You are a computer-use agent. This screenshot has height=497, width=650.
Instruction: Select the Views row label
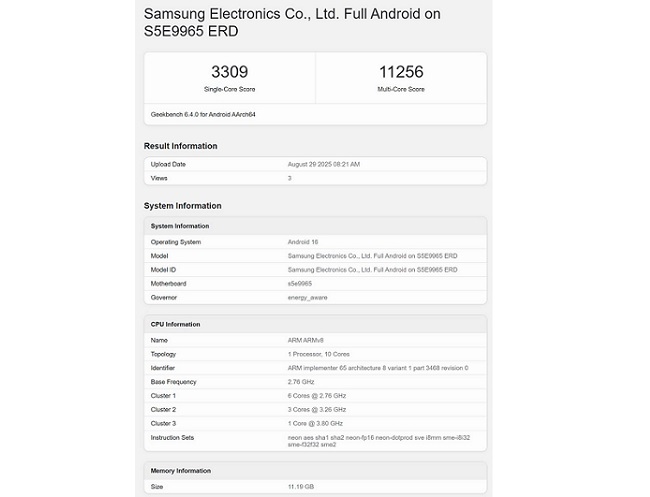coord(159,178)
